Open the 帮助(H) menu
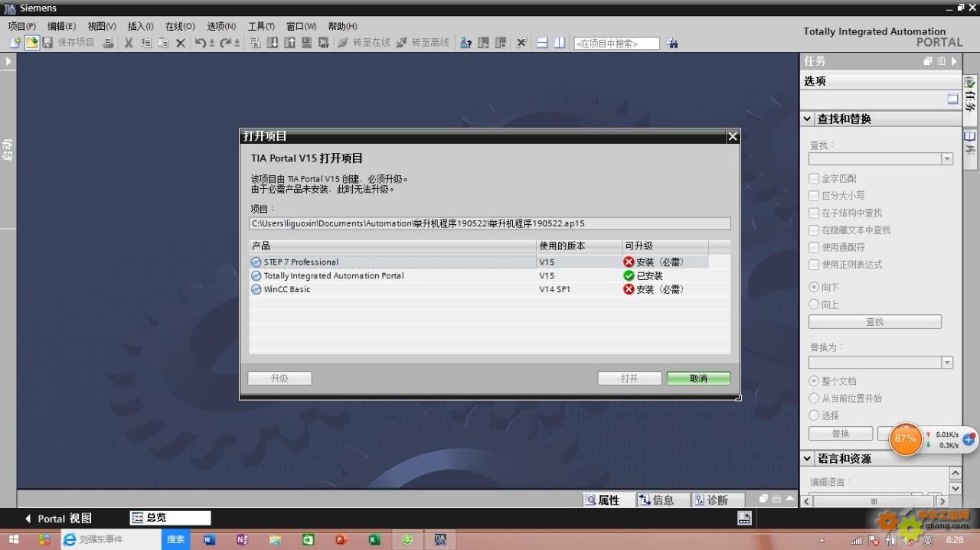The height and width of the screenshot is (550, 980). point(342,26)
